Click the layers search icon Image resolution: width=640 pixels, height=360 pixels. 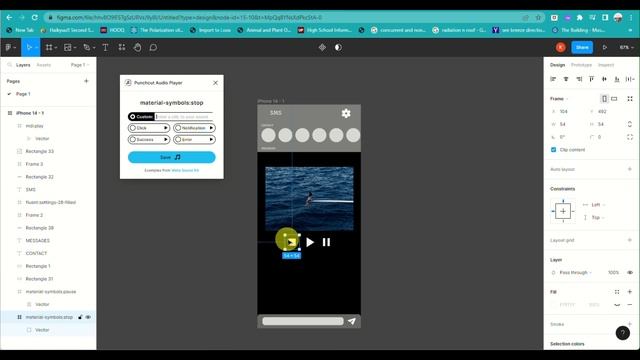point(9,65)
